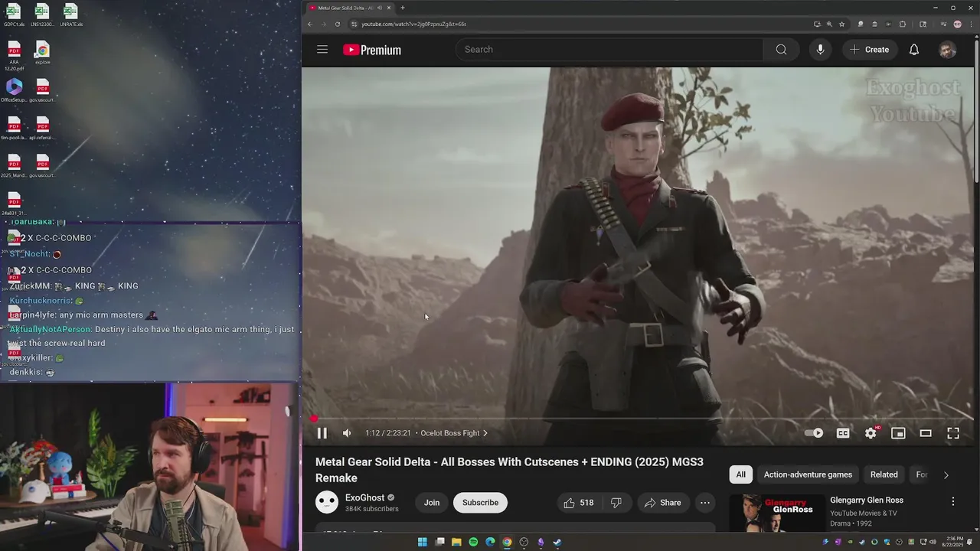Go to the YouTube Premium home logo
This screenshot has width=980, height=551.
point(372,50)
